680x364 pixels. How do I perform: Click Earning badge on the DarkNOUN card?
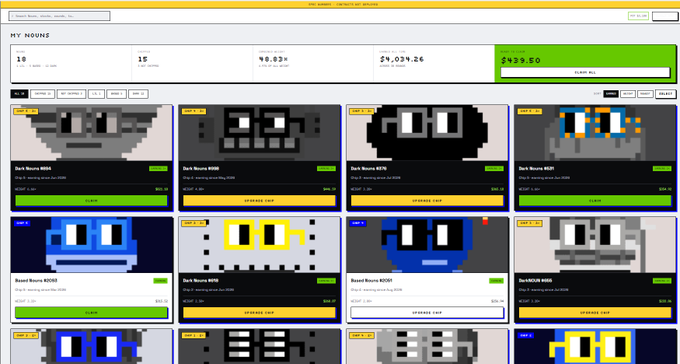coord(662,281)
